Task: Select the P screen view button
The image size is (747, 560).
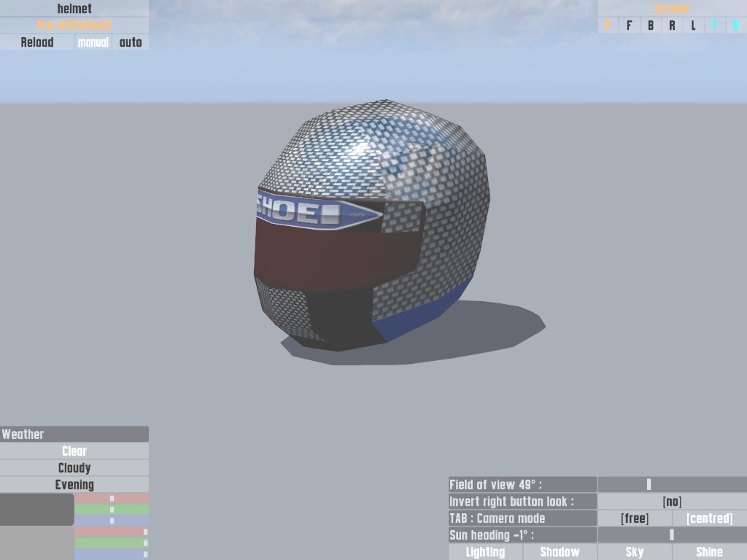Action: pyautogui.click(x=608, y=26)
